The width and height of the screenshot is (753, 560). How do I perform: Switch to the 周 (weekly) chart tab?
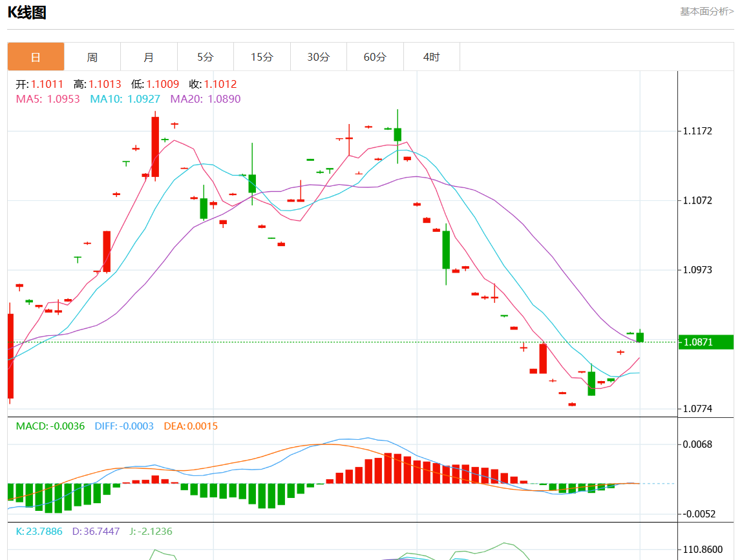click(x=92, y=57)
